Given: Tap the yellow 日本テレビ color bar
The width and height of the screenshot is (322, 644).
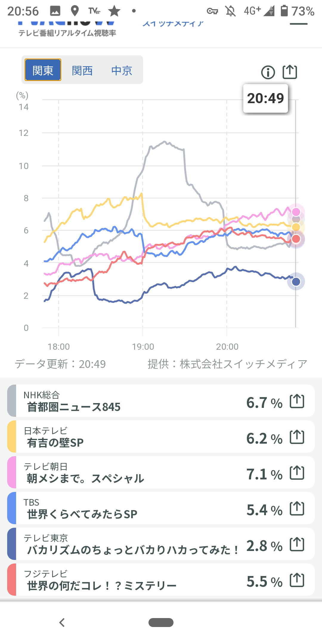Looking at the screenshot, I should (12, 436).
